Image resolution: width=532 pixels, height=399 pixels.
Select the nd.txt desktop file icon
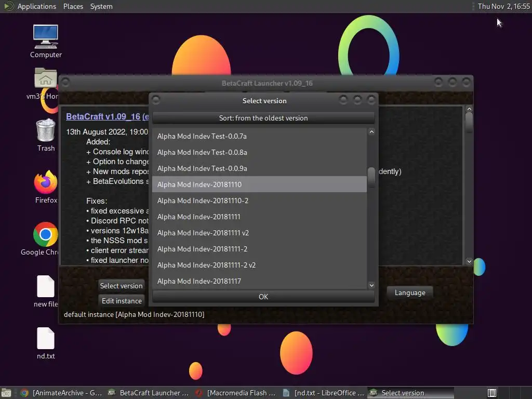(x=46, y=343)
